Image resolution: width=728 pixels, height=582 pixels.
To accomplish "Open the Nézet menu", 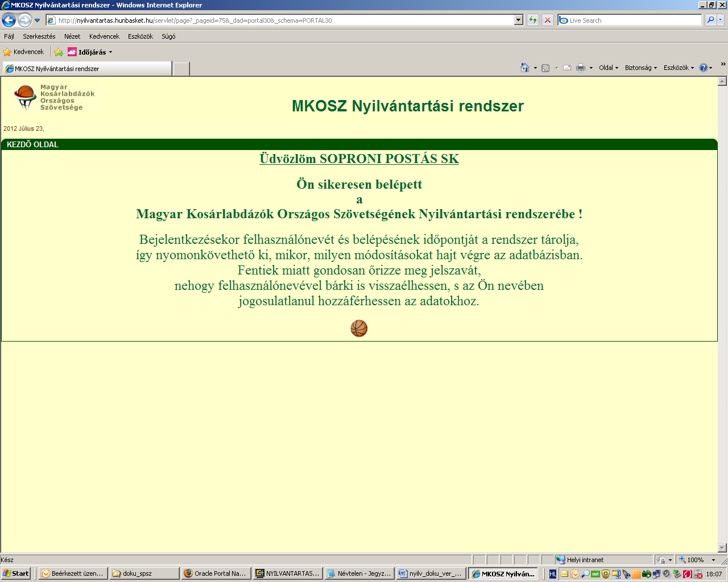I will 72,36.
